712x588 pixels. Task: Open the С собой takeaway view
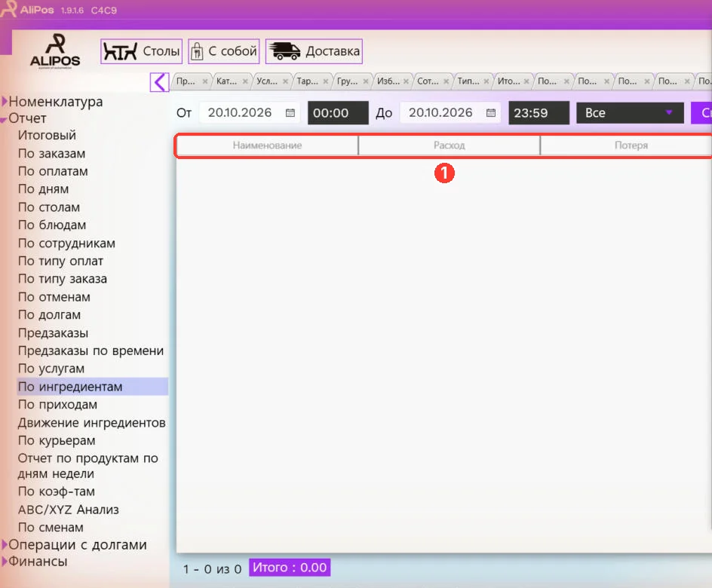pyautogui.click(x=224, y=51)
